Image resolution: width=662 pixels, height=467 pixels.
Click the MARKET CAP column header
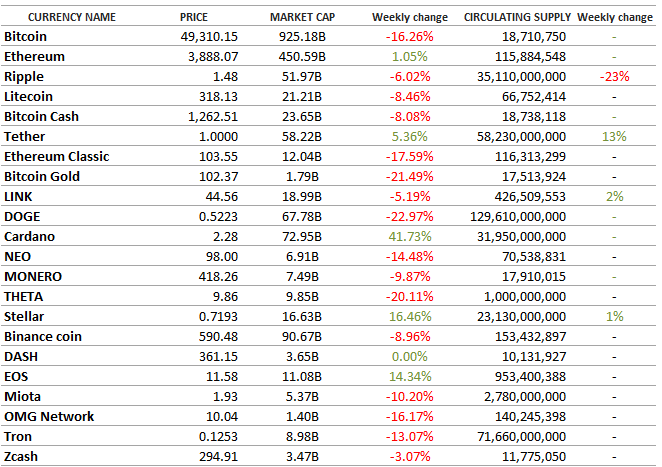click(302, 17)
